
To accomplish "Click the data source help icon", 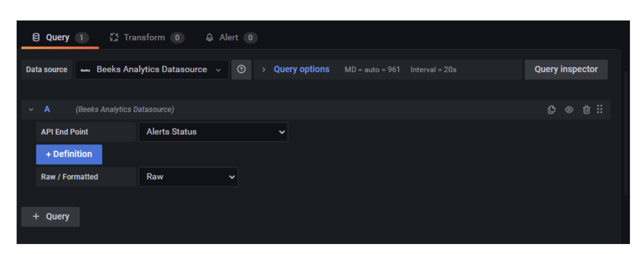I will (x=241, y=69).
